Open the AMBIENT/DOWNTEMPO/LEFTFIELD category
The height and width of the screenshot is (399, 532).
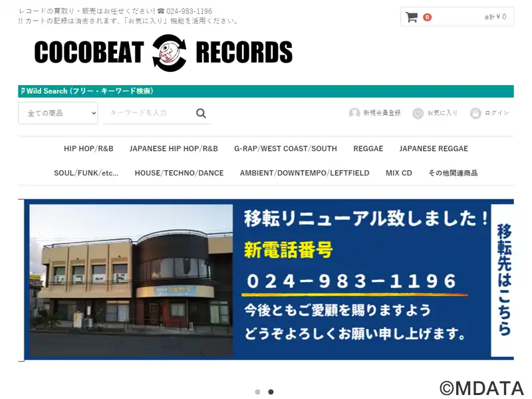[x=305, y=173]
